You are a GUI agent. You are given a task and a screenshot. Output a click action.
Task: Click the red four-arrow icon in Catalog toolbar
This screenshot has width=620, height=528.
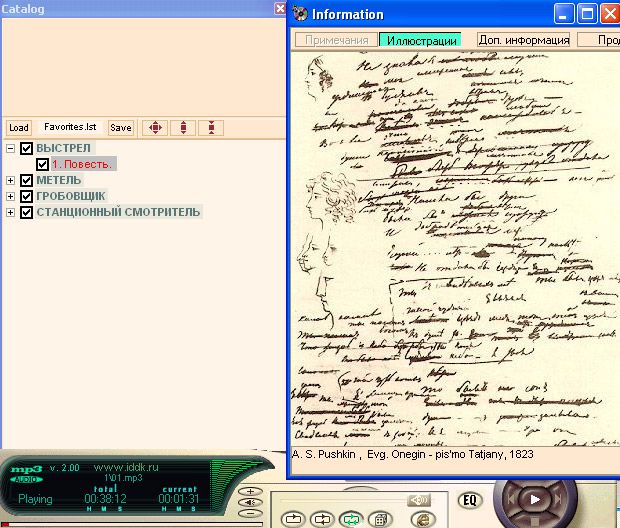coord(154,127)
